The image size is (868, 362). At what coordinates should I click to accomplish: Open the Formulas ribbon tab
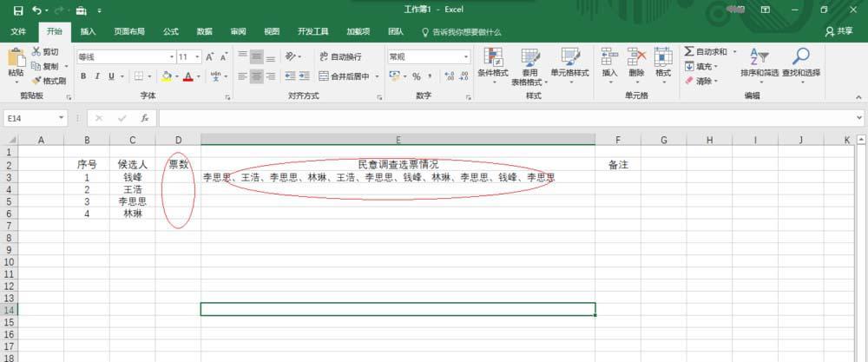pyautogui.click(x=170, y=31)
